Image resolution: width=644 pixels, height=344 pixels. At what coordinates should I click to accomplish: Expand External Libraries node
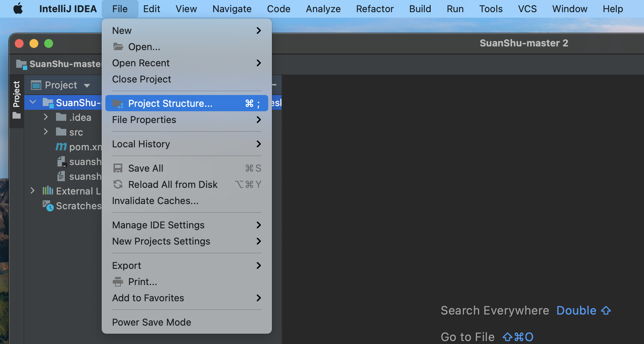pos(32,190)
